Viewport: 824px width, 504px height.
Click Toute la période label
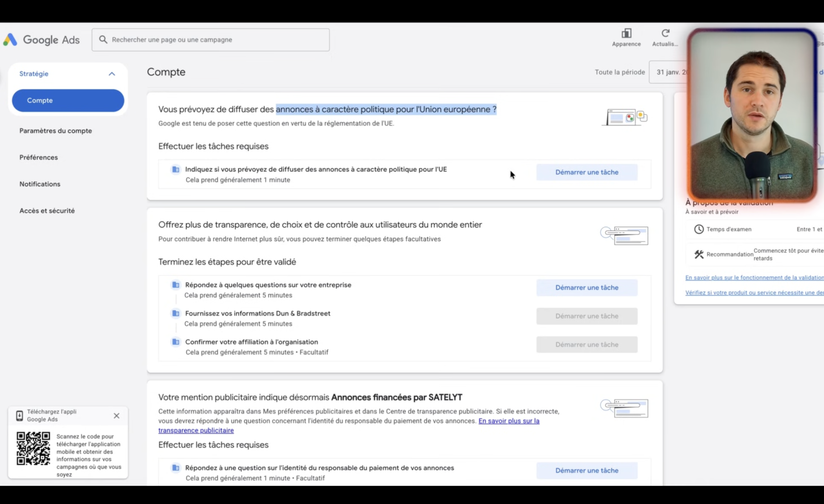pos(620,72)
